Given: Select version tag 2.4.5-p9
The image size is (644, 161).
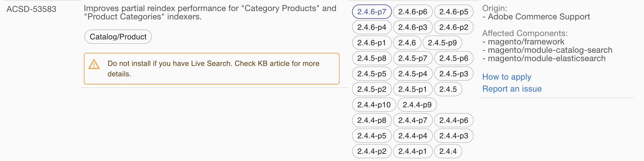Looking at the screenshot, I should (442, 43).
